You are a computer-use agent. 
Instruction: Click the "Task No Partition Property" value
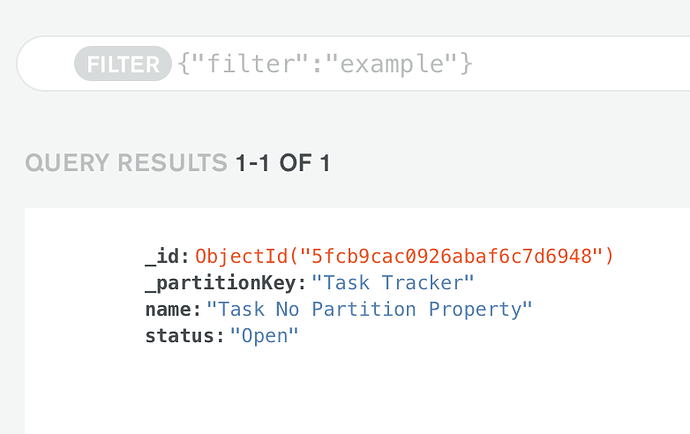pyautogui.click(x=369, y=309)
